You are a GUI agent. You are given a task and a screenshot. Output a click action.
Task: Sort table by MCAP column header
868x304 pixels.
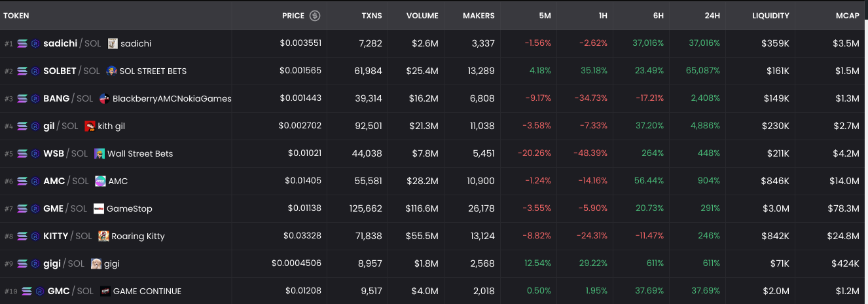pyautogui.click(x=847, y=16)
